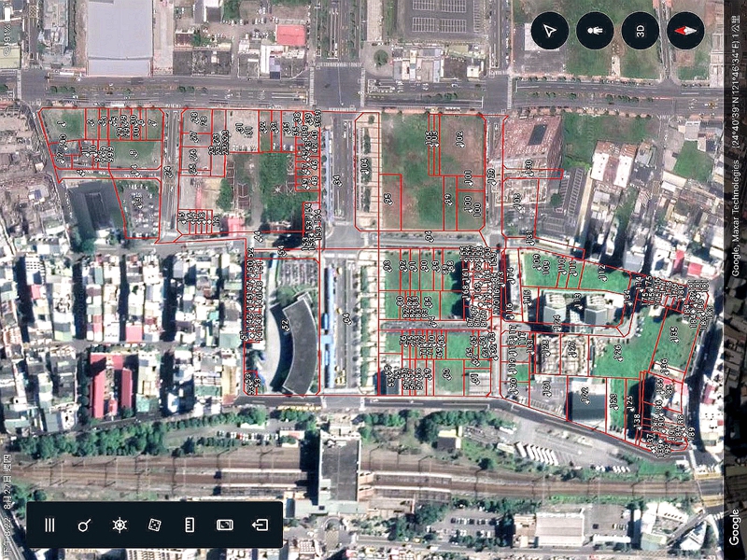The height and width of the screenshot is (560, 747).
Task: Select the ruler measure tool
Action: (190, 525)
